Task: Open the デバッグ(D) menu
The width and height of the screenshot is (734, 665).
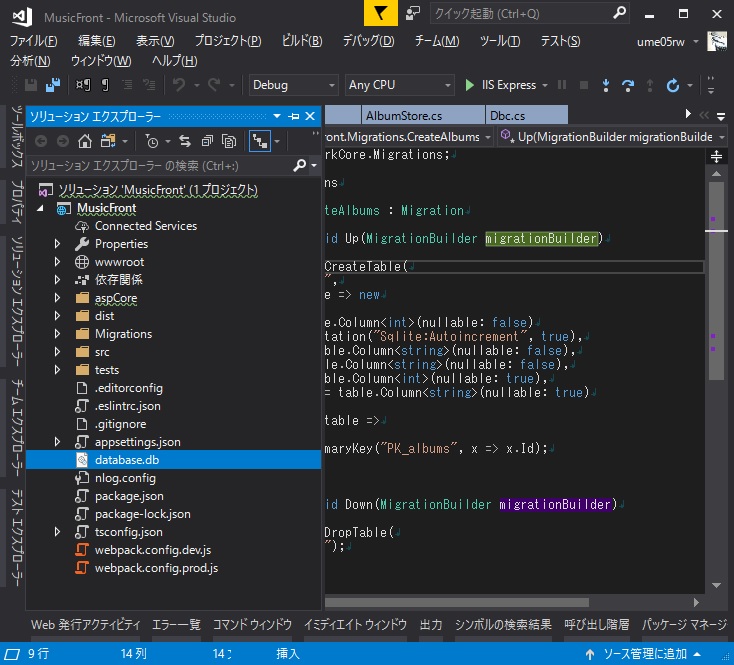Action: click(368, 41)
